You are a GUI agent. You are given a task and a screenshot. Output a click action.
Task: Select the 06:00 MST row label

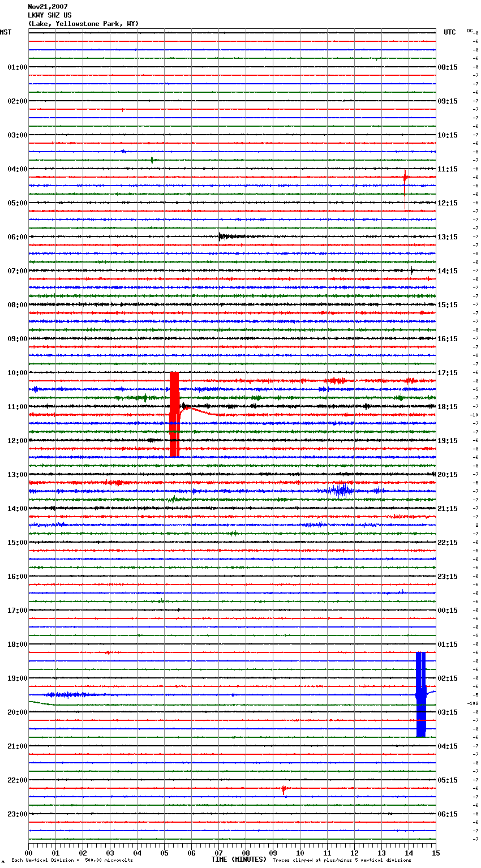click(x=17, y=237)
